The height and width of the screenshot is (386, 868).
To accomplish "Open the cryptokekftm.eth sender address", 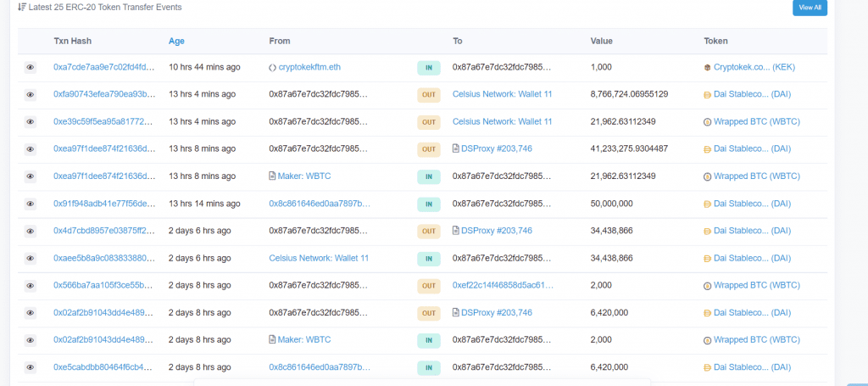I will (310, 67).
